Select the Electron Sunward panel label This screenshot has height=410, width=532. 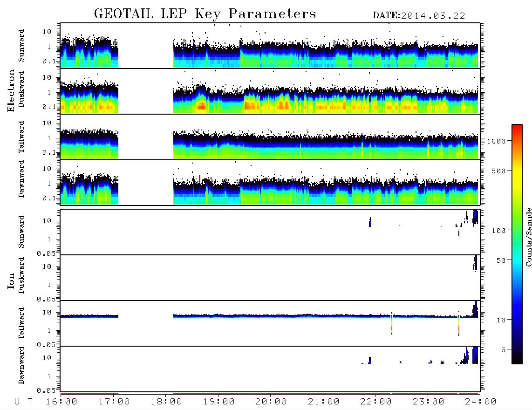(x=21, y=46)
